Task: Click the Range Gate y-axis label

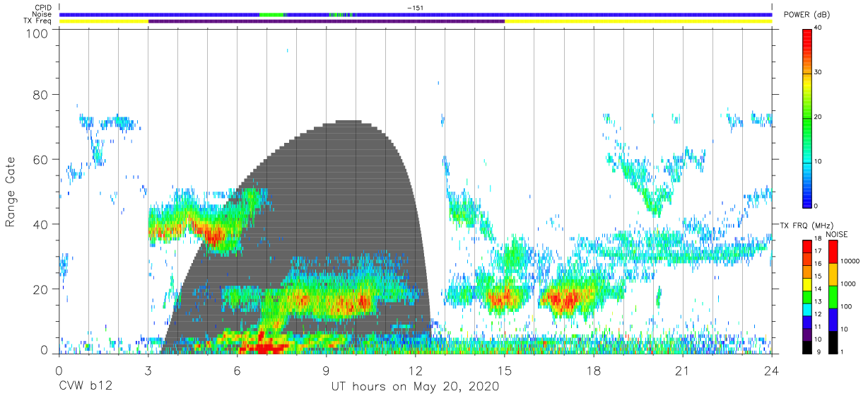Action: 11,192
